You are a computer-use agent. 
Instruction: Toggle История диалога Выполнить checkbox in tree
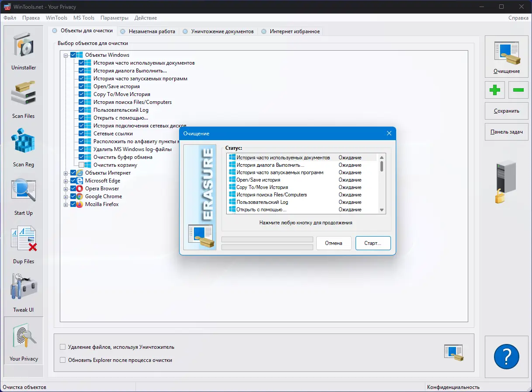point(81,71)
